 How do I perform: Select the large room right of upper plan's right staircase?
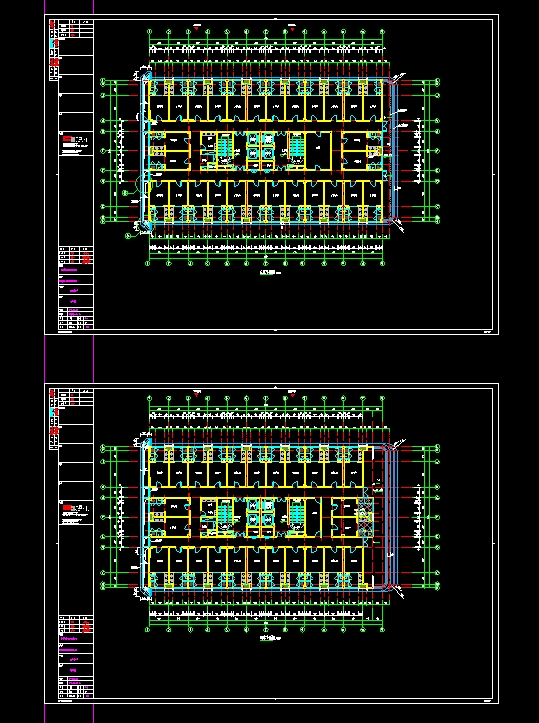pos(318,150)
